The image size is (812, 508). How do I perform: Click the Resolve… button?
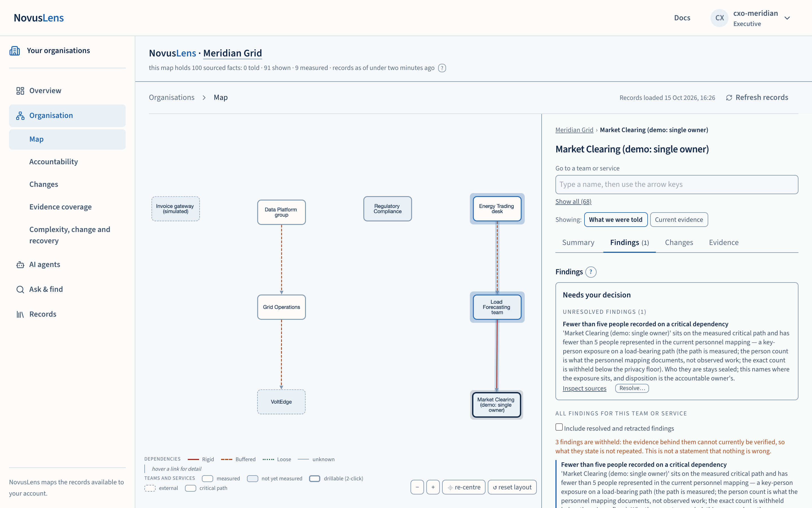(x=632, y=388)
